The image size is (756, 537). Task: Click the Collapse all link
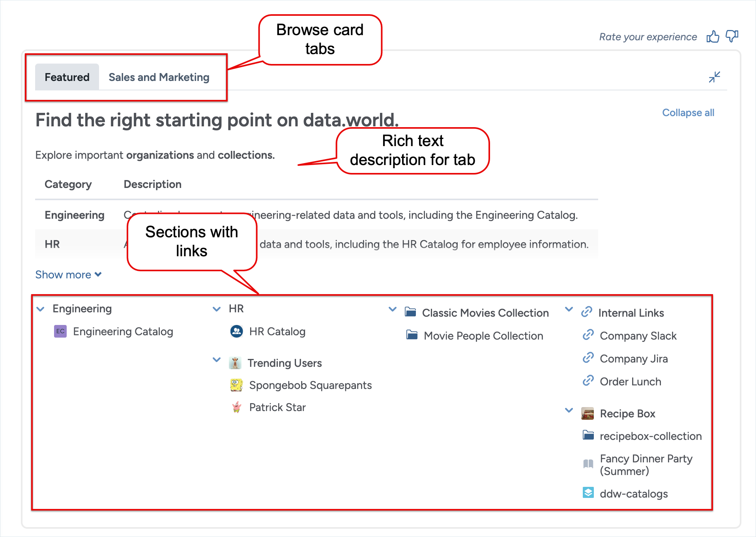coord(688,113)
